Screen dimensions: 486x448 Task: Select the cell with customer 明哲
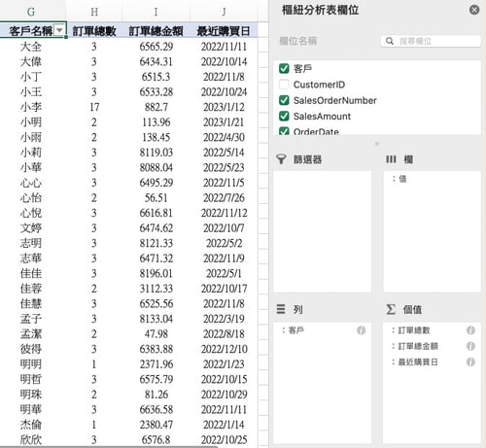[31, 379]
